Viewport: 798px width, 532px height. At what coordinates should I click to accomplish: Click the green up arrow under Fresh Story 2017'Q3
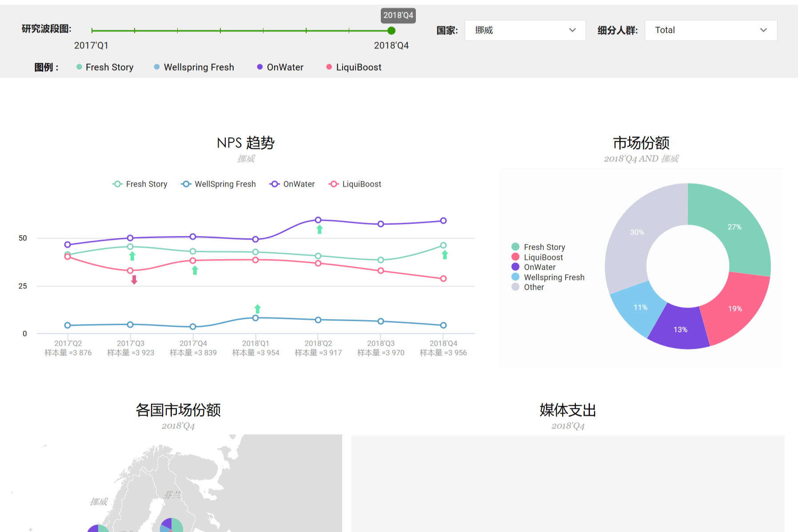tap(132, 256)
